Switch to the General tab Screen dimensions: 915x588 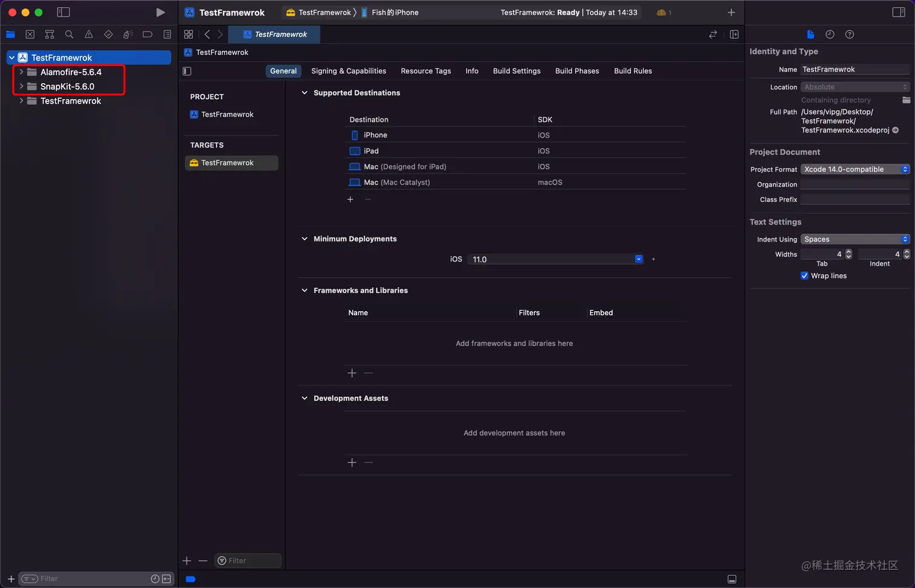point(283,71)
